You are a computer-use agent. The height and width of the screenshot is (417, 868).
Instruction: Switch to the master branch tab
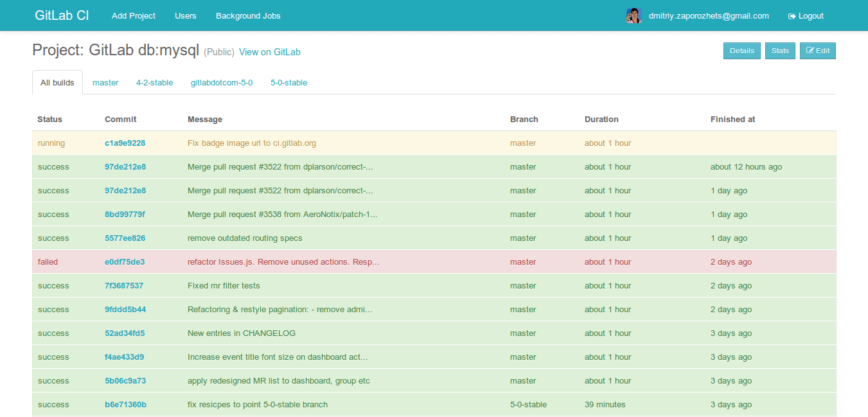[105, 82]
